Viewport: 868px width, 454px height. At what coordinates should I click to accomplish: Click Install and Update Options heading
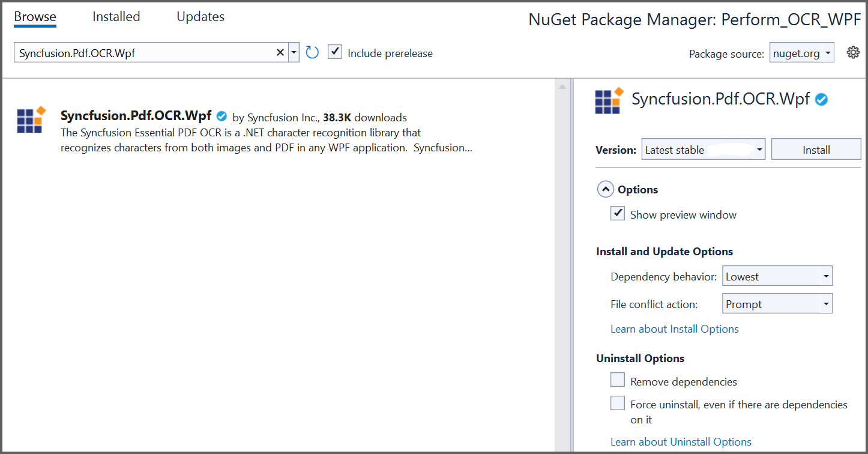tap(665, 252)
